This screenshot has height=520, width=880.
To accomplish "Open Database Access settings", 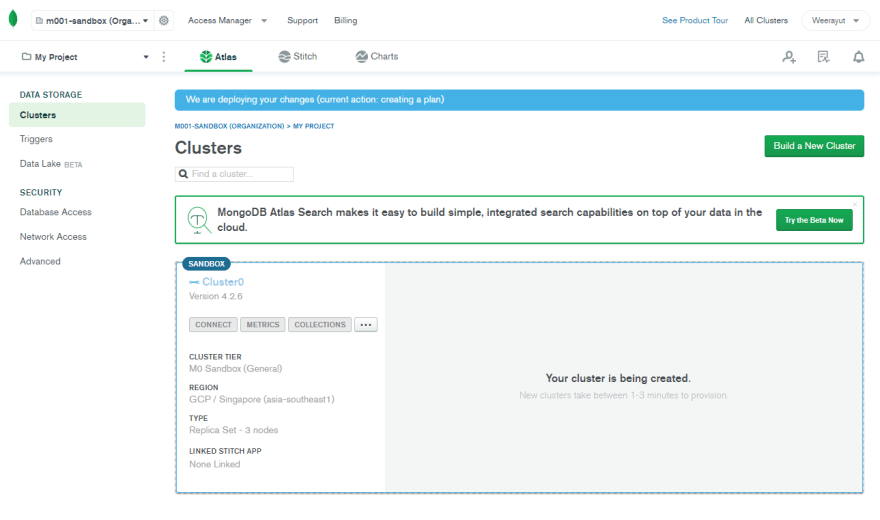I will [x=56, y=212].
